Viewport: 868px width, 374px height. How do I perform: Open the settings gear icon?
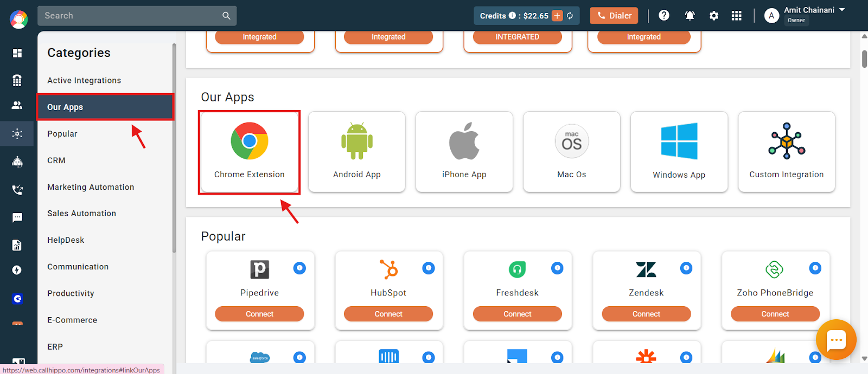point(714,16)
